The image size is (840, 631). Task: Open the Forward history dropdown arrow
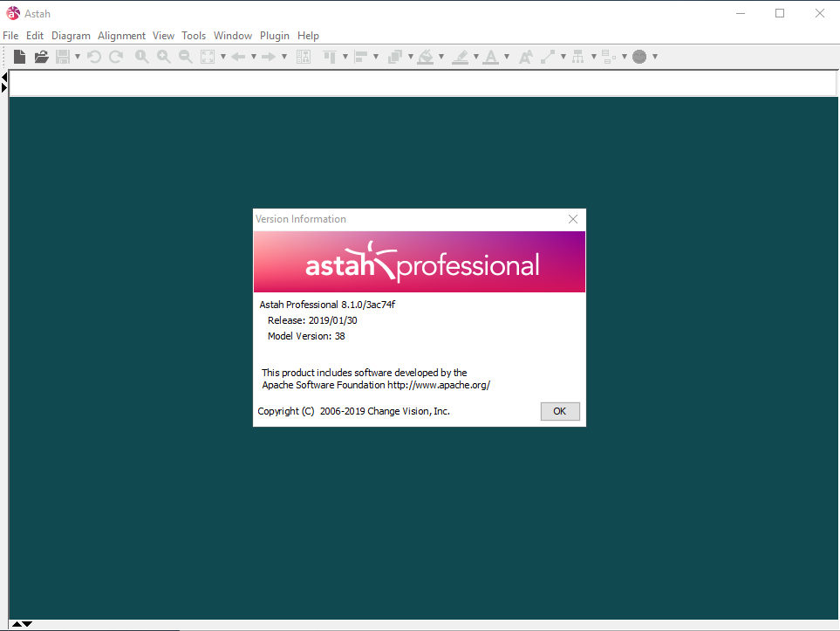coord(284,56)
